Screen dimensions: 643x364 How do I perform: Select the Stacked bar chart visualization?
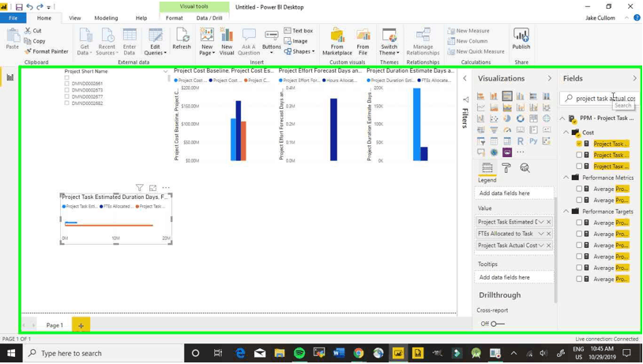pyautogui.click(x=480, y=96)
